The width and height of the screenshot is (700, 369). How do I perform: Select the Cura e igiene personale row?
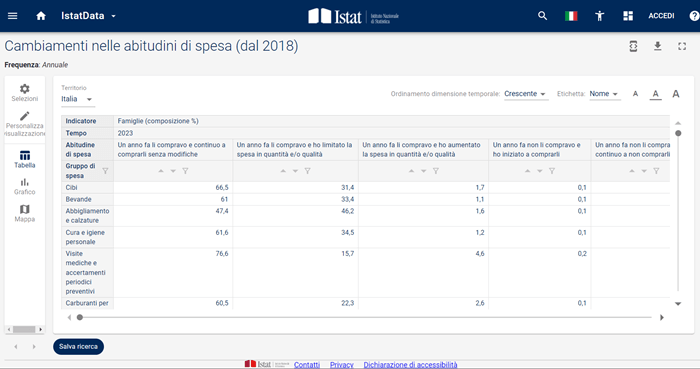[85, 237]
